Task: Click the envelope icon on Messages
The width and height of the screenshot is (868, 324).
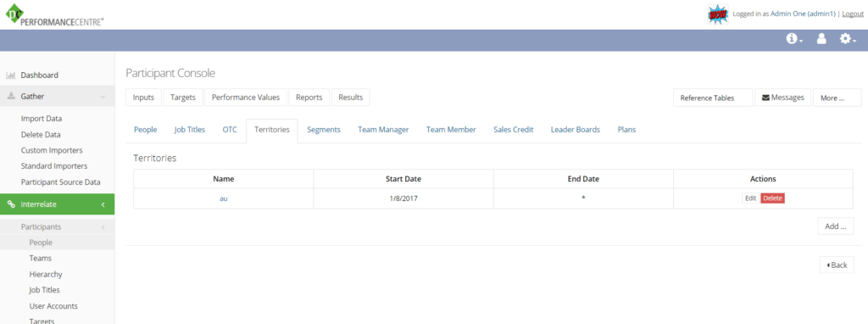Action: click(765, 98)
